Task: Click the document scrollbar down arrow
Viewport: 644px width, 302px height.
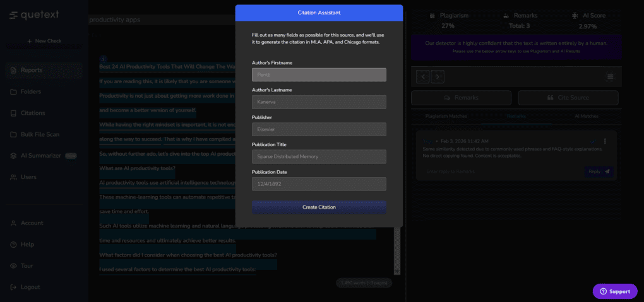Action: 397,272
